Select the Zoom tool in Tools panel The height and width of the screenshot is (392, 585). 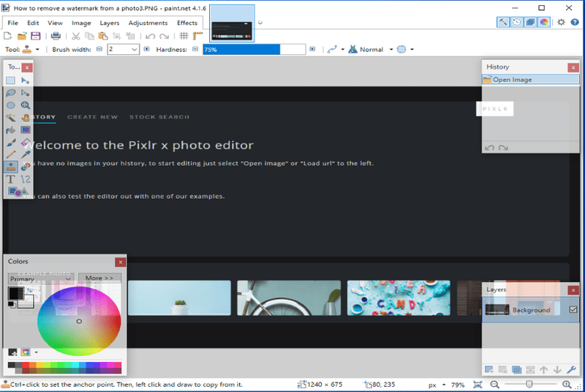(x=26, y=105)
